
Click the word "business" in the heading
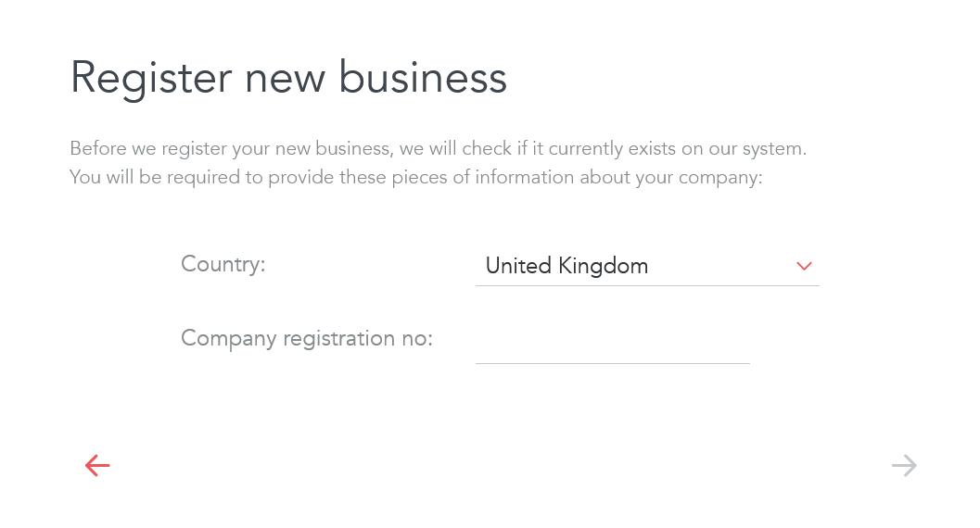coord(423,78)
